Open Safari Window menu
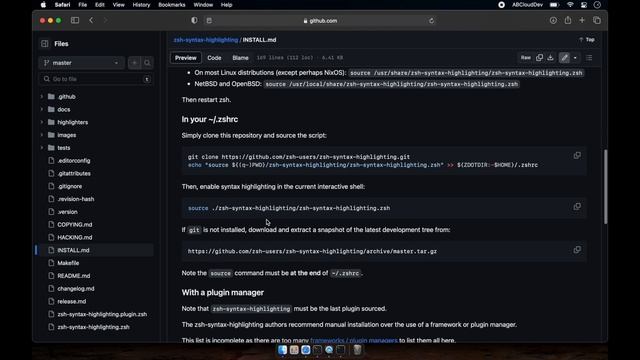 point(203,5)
